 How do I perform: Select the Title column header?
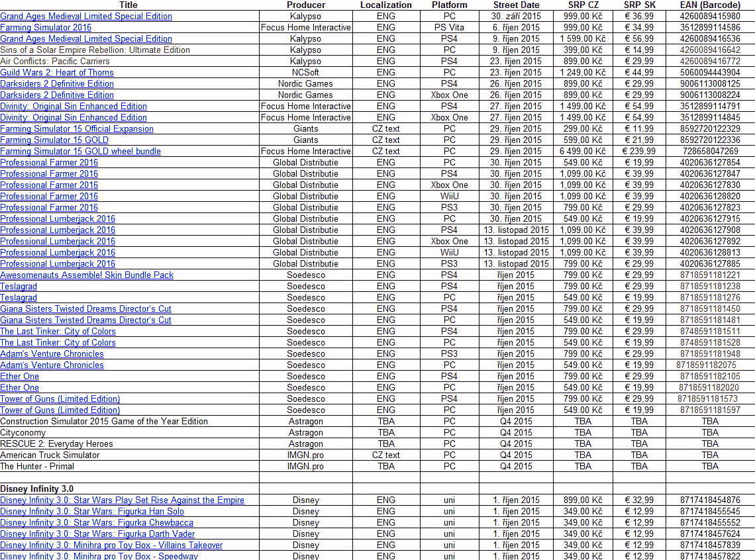[x=128, y=5]
